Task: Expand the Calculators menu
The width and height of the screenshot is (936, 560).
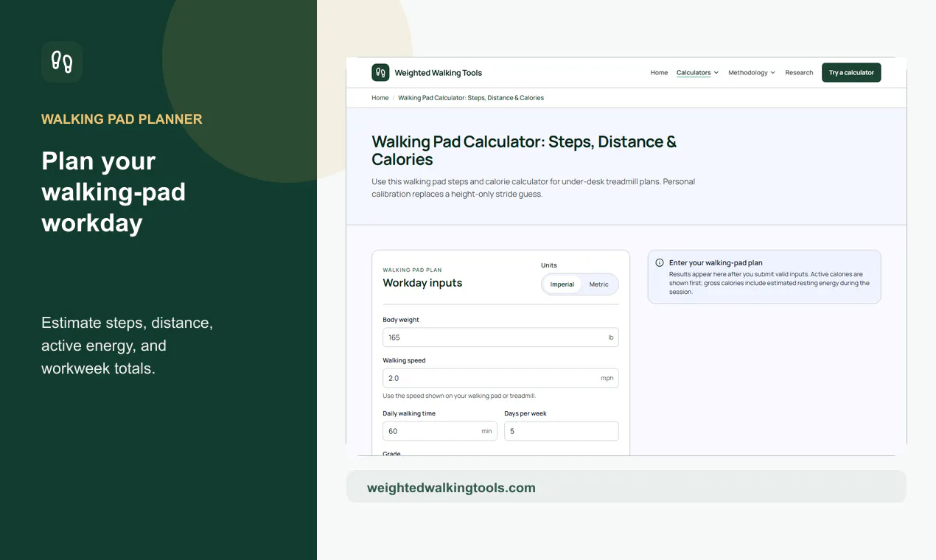Action: coord(697,73)
